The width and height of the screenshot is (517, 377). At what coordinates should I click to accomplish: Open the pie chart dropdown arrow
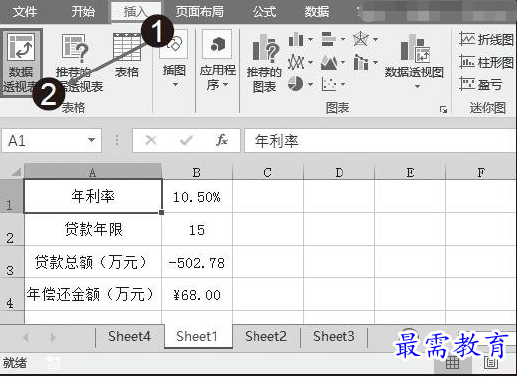coord(310,84)
